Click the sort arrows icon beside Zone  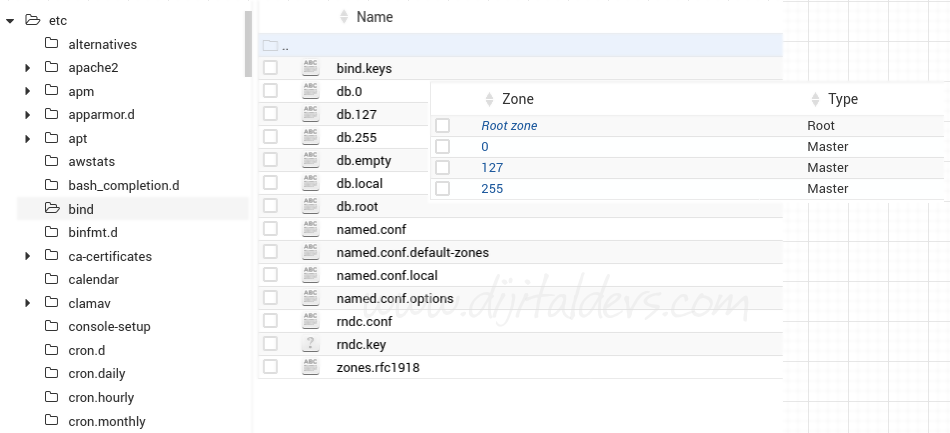point(489,99)
